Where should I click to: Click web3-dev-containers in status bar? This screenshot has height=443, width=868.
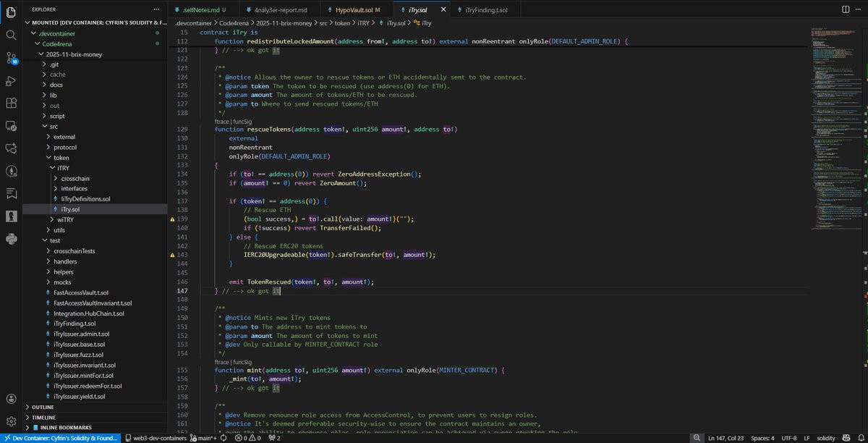156,438
